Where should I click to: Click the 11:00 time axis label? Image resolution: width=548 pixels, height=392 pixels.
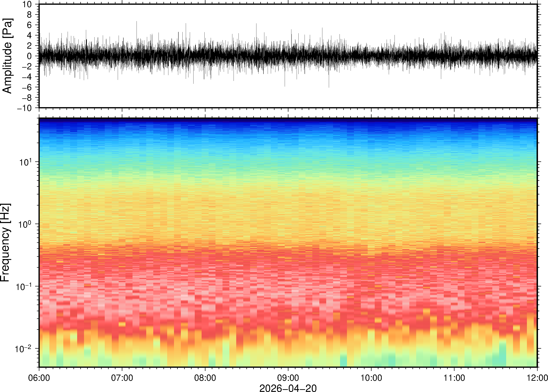(454, 378)
